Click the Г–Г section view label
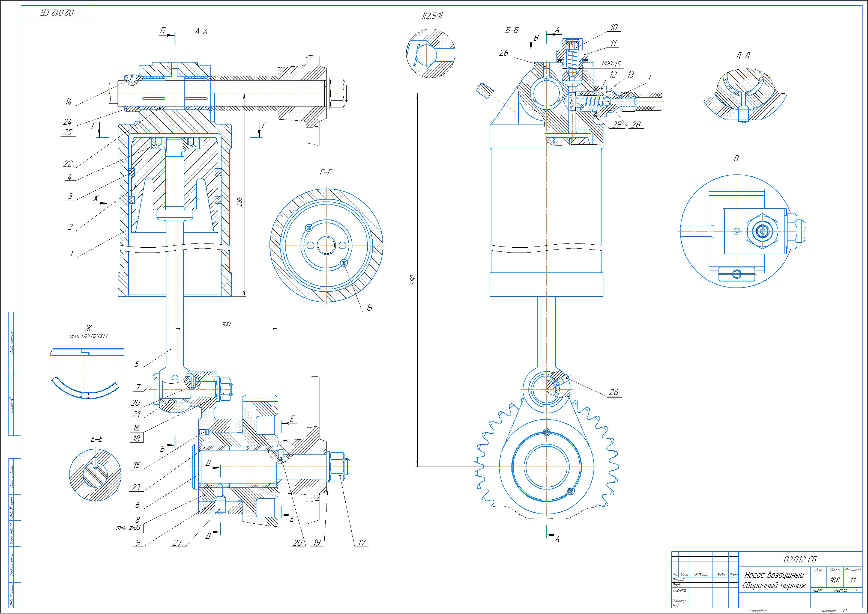This screenshot has height=614, width=868. tap(326, 173)
